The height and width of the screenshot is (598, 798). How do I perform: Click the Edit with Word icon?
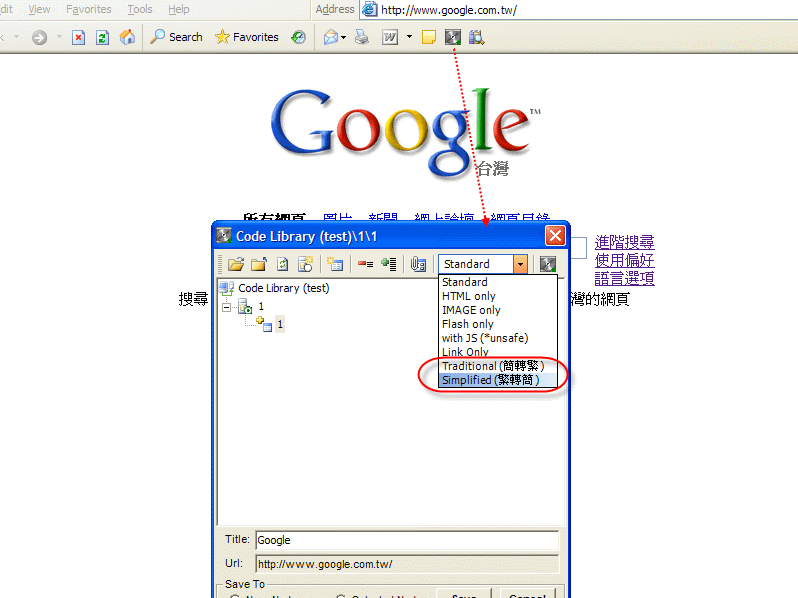[x=390, y=37]
